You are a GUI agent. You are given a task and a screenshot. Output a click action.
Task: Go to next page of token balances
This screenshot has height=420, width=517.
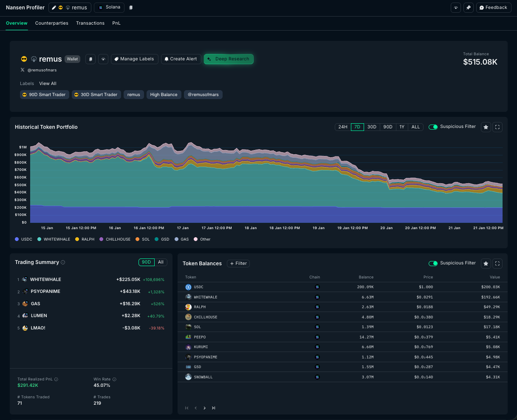pyautogui.click(x=204, y=408)
